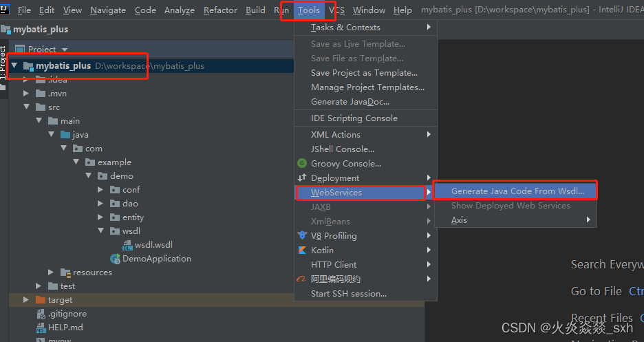
Task: Open the Navigate menu
Action: [108, 10]
